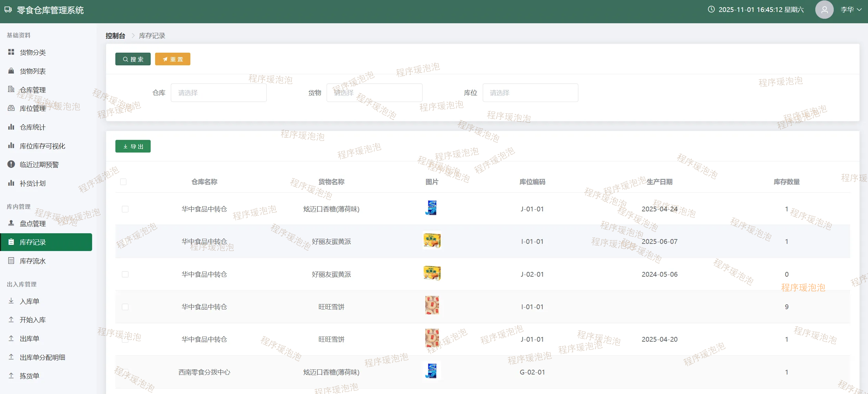Click the 入库单 download arrow icon
Screen dimensions: 868x394
tap(11, 301)
